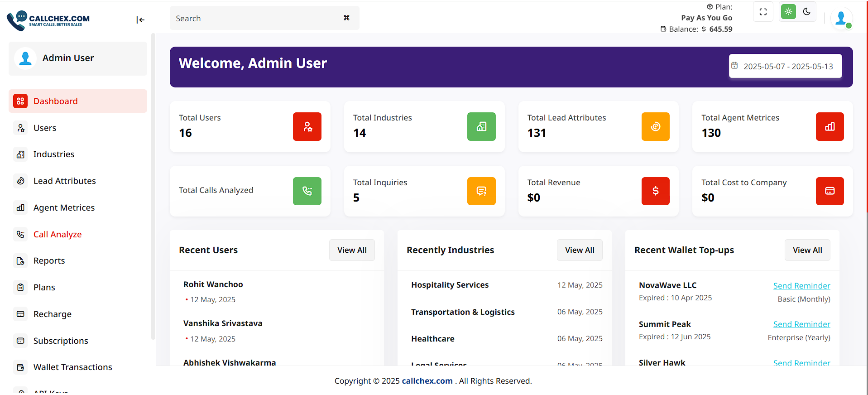Image resolution: width=868 pixels, height=395 pixels.
Task: Click the Total Industries green building icon
Action: pos(481,126)
